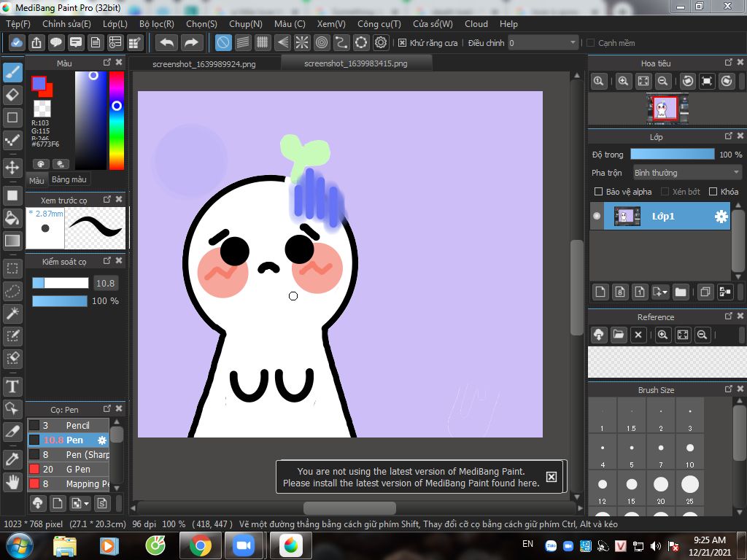
Task: Select the Text tool
Action: 13,386
